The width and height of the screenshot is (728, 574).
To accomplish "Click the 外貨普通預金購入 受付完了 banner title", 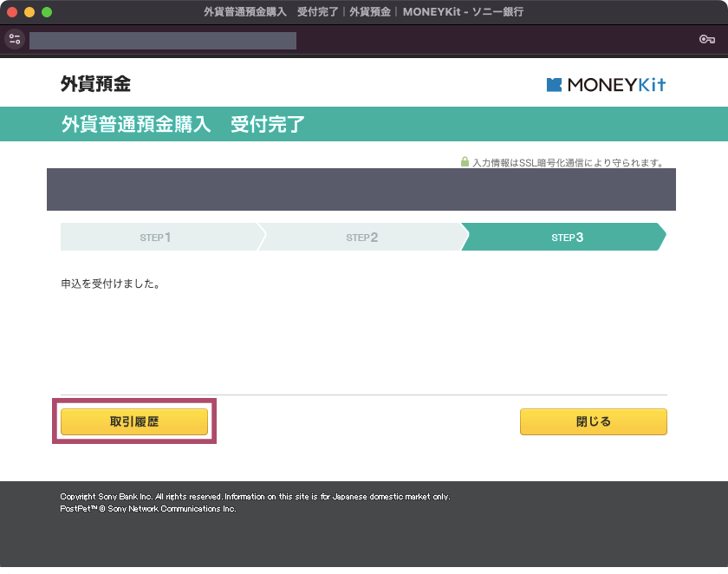I will (x=183, y=125).
